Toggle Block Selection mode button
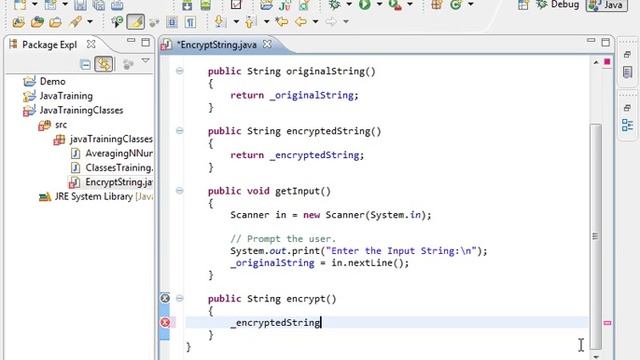This screenshot has height=360, width=640. (x=172, y=22)
